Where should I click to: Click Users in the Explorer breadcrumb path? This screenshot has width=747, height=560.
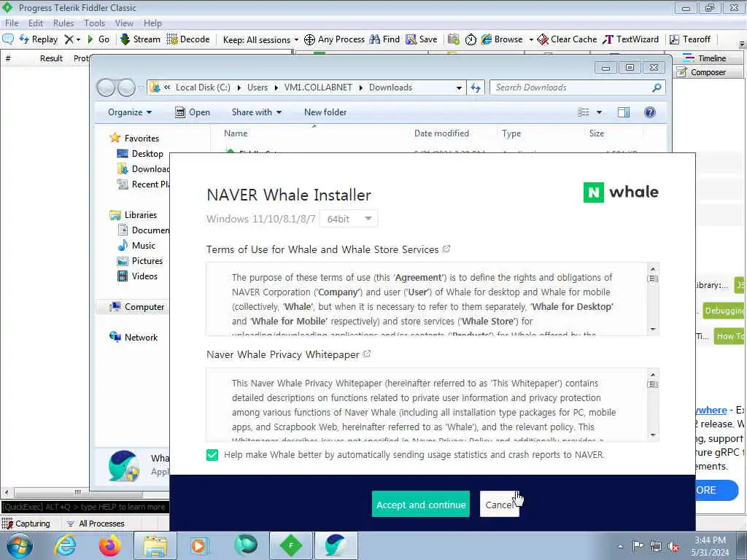pos(258,87)
